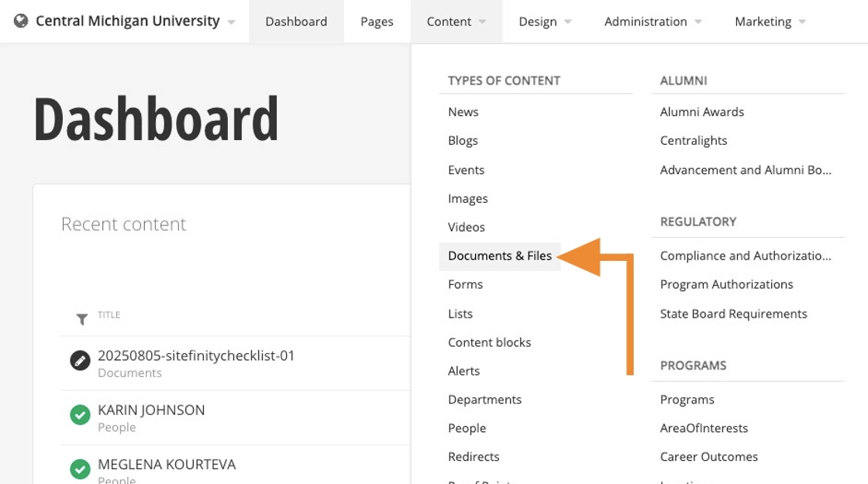Click the Marketing menu label

[x=763, y=22]
